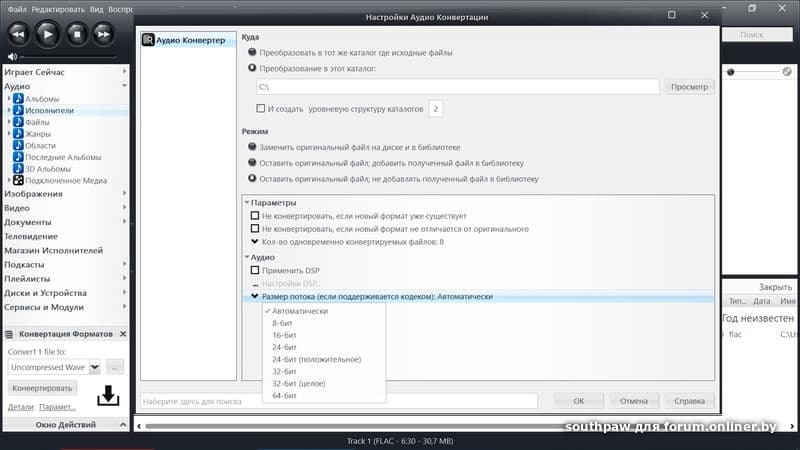Expand Плейлисты sidebar section

124,279
